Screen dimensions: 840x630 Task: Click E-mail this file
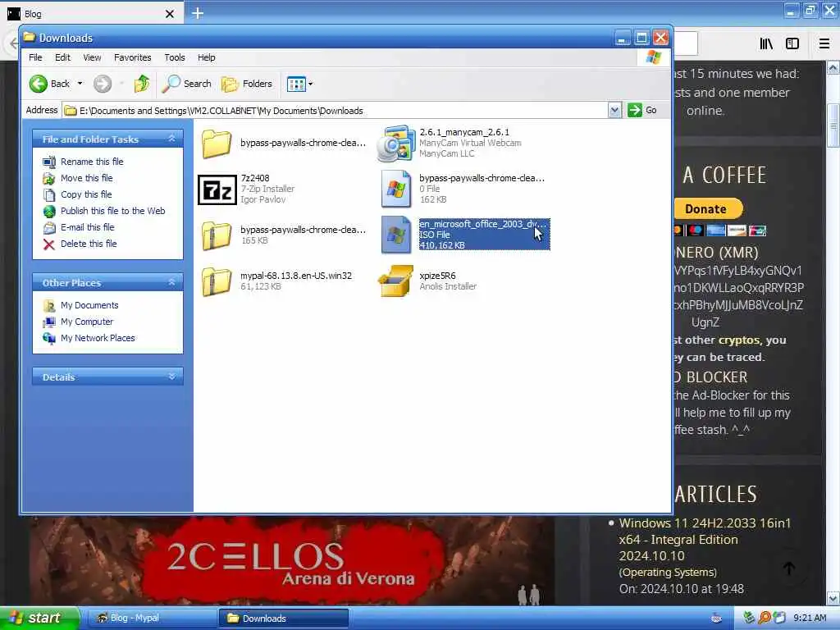87,227
